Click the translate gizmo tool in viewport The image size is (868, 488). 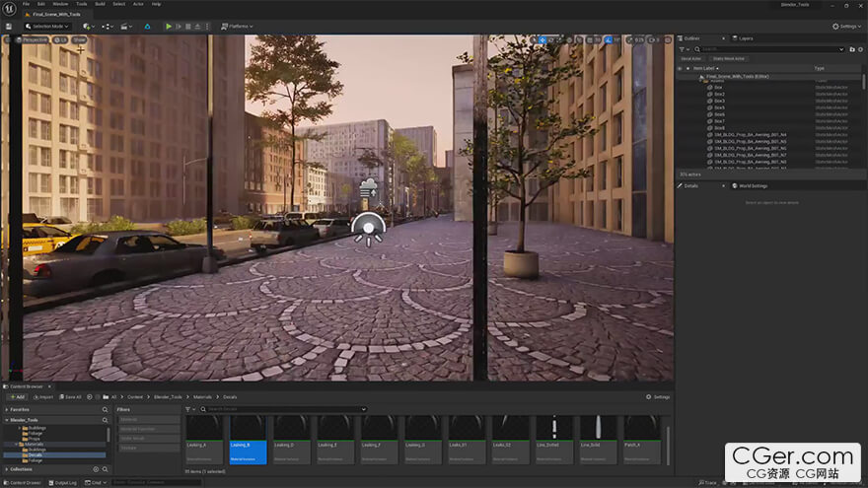coord(542,39)
